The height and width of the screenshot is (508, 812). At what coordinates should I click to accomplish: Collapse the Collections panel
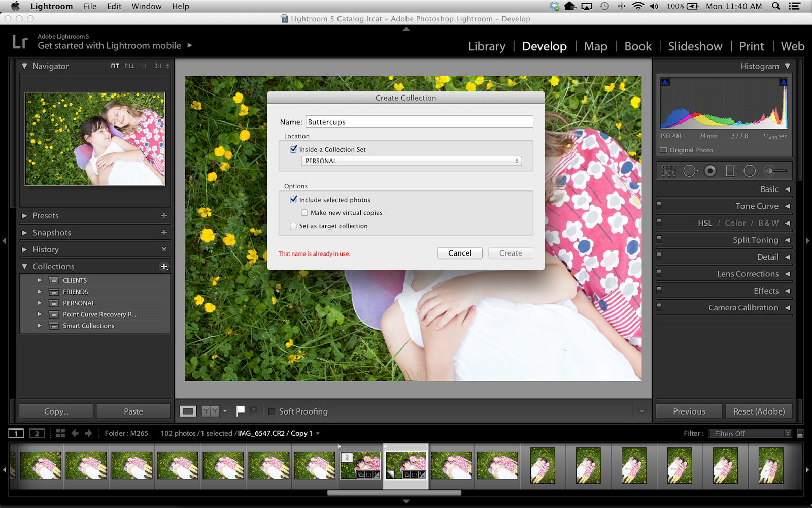24,266
